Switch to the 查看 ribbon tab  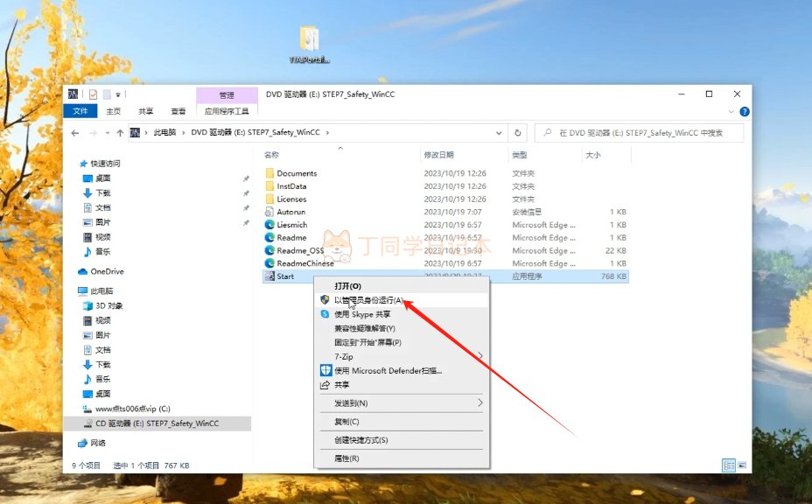[x=178, y=111]
